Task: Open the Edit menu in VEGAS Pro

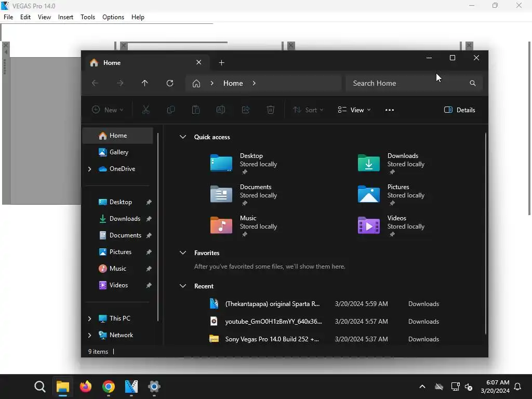Action: click(x=25, y=17)
